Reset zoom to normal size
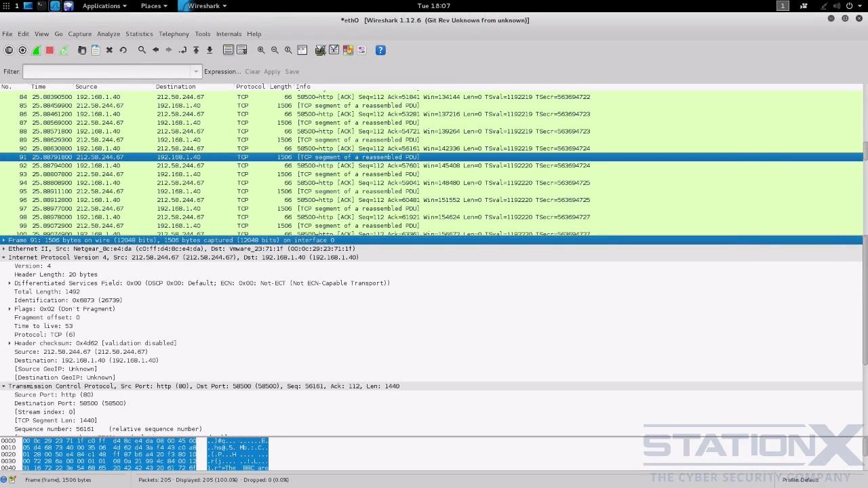Image resolution: width=868 pixels, height=488 pixels. click(288, 50)
